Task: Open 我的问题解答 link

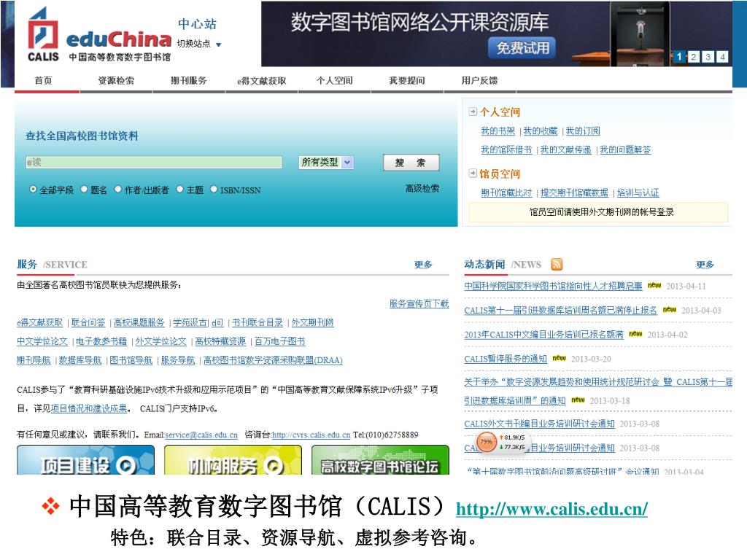Action: coord(625,149)
